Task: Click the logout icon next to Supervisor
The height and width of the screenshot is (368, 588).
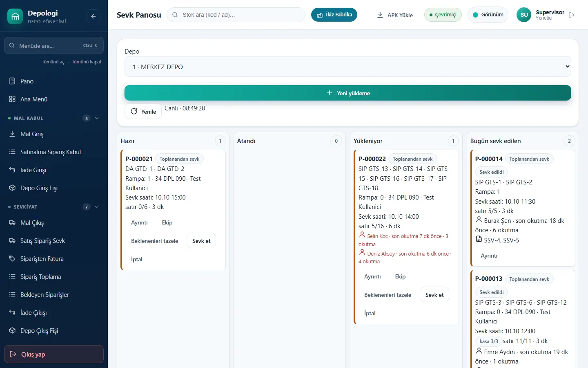Action: [572, 15]
